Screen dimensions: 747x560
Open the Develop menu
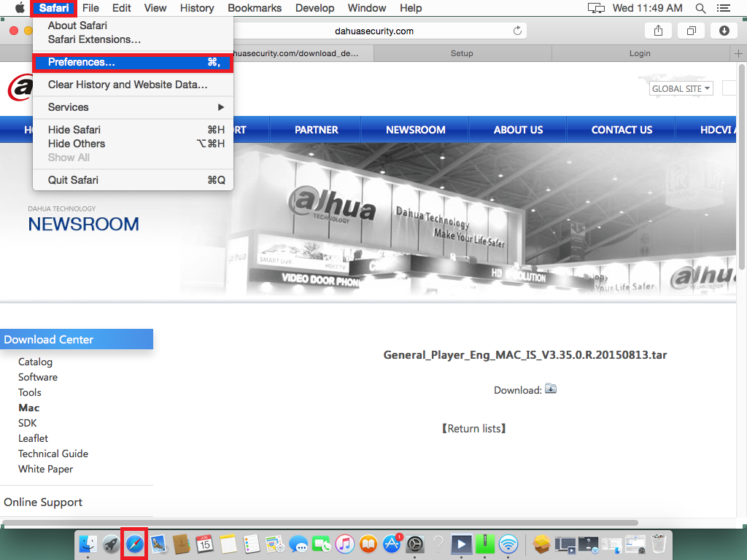click(x=314, y=8)
